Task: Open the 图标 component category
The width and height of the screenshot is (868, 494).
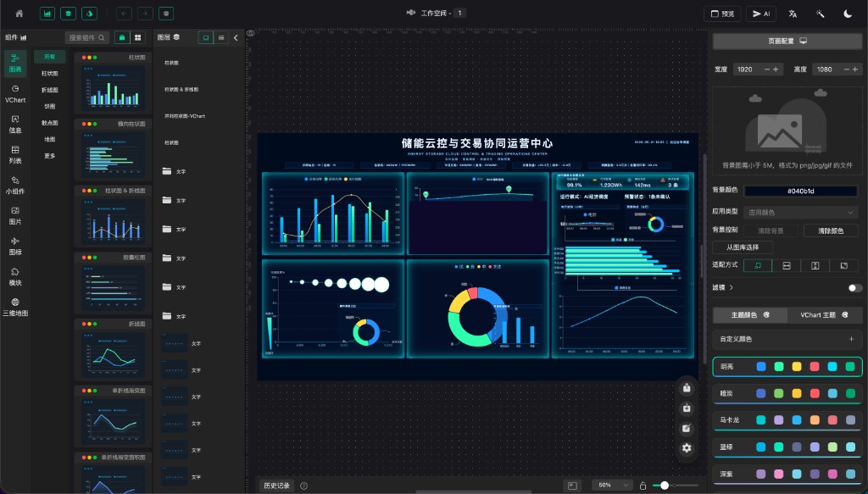Action: (15, 247)
